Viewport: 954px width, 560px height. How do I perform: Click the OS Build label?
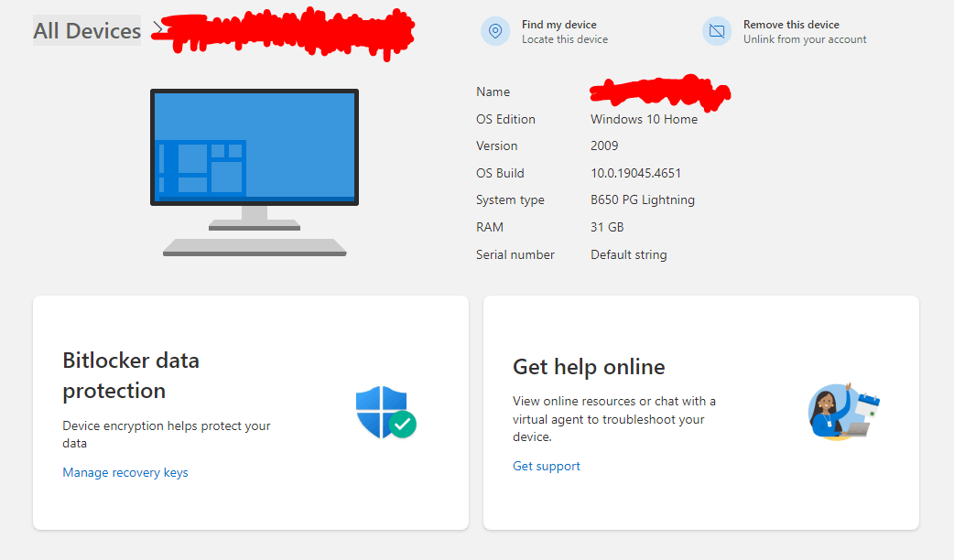coord(500,173)
